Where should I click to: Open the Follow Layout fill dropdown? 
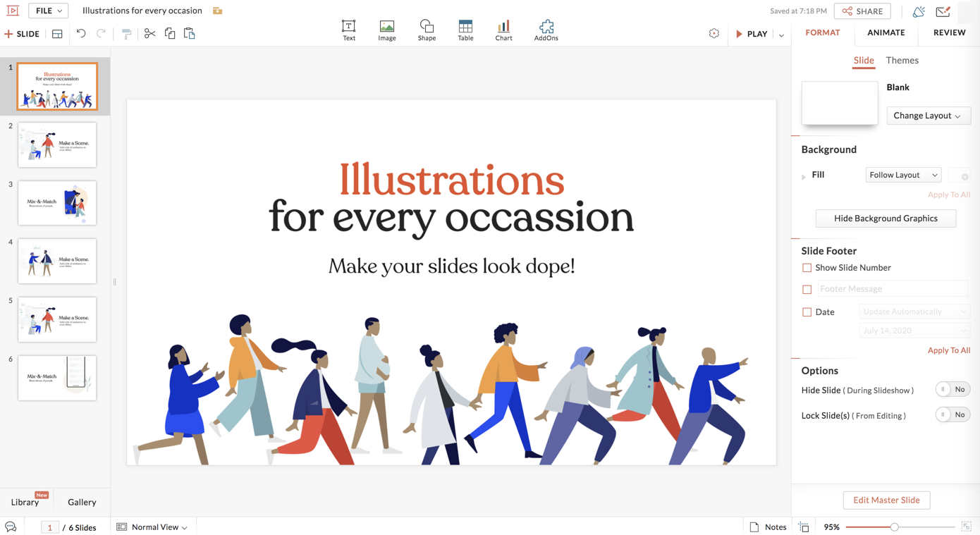point(903,175)
